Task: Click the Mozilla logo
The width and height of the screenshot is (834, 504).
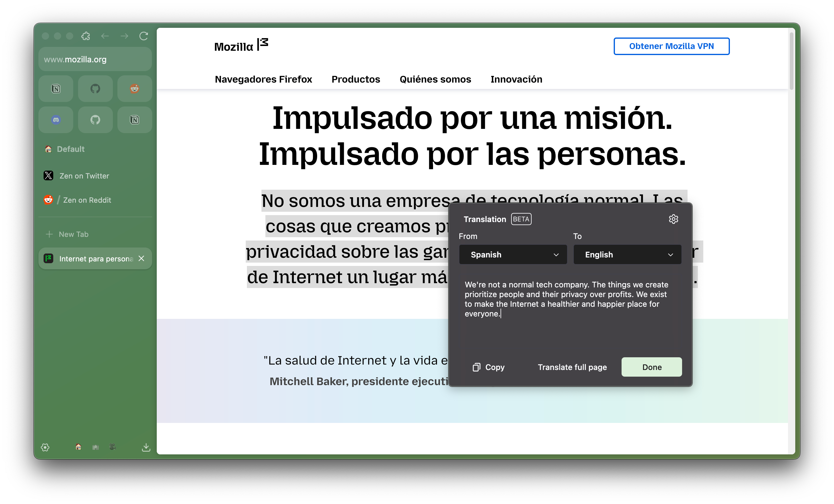Action: [241, 45]
